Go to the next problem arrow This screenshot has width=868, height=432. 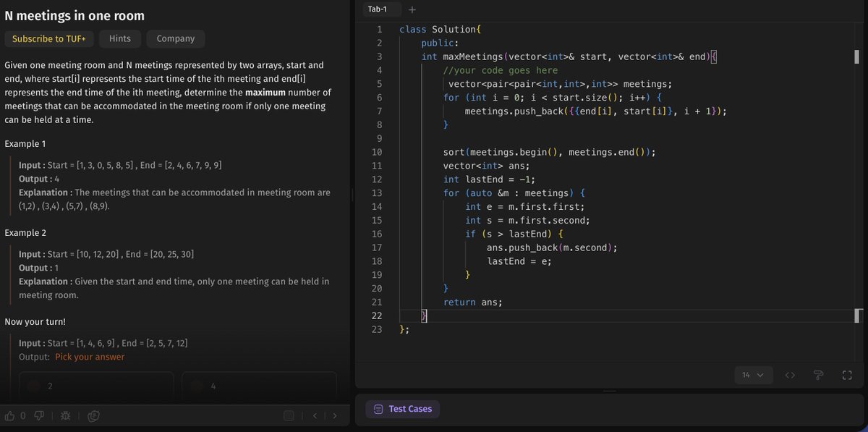coord(335,416)
